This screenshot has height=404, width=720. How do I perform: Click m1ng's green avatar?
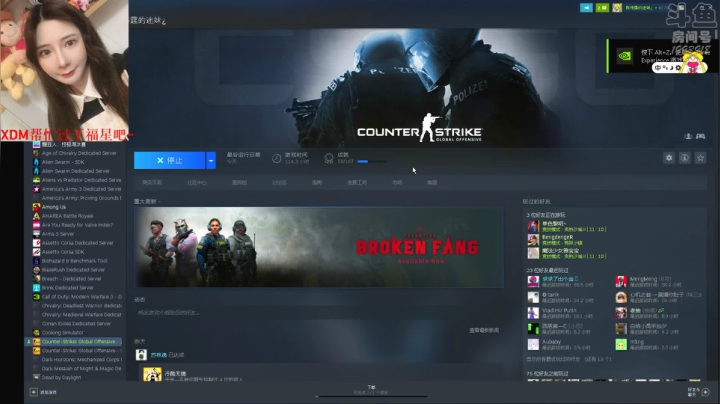coord(621,344)
